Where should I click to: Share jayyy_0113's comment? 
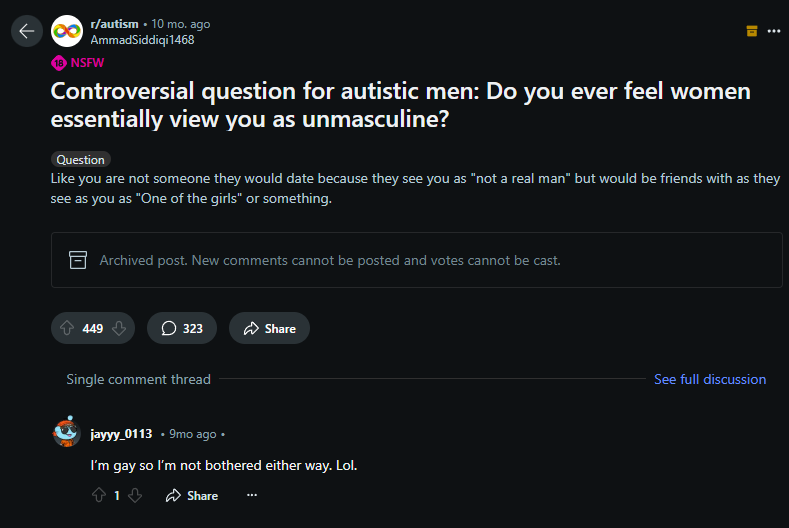point(192,495)
